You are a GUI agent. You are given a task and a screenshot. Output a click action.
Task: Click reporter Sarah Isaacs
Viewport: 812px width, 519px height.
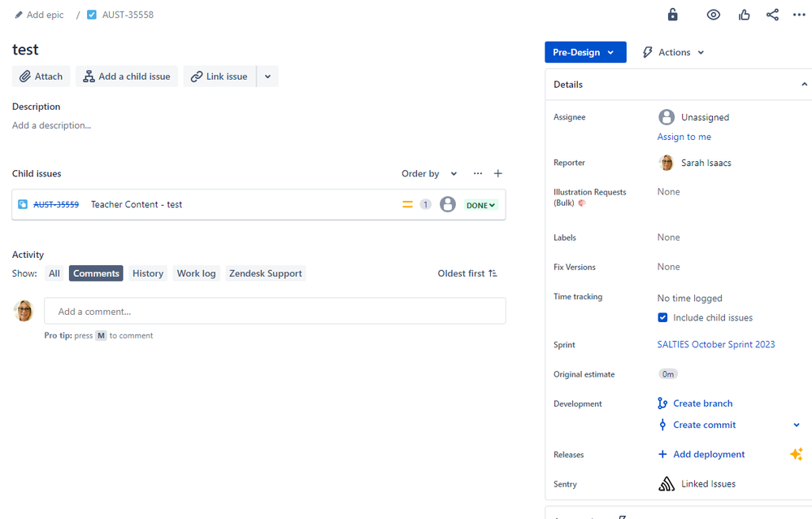[706, 163]
